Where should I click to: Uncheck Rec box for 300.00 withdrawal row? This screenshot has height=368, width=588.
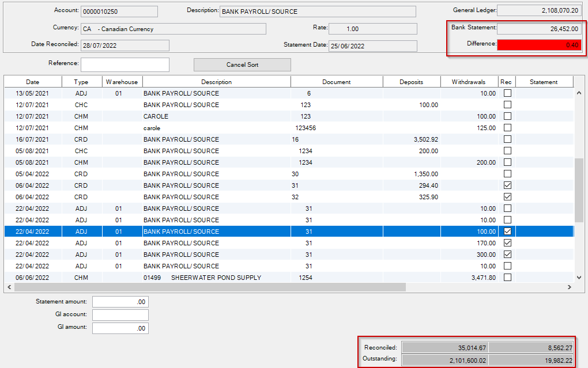tap(507, 255)
